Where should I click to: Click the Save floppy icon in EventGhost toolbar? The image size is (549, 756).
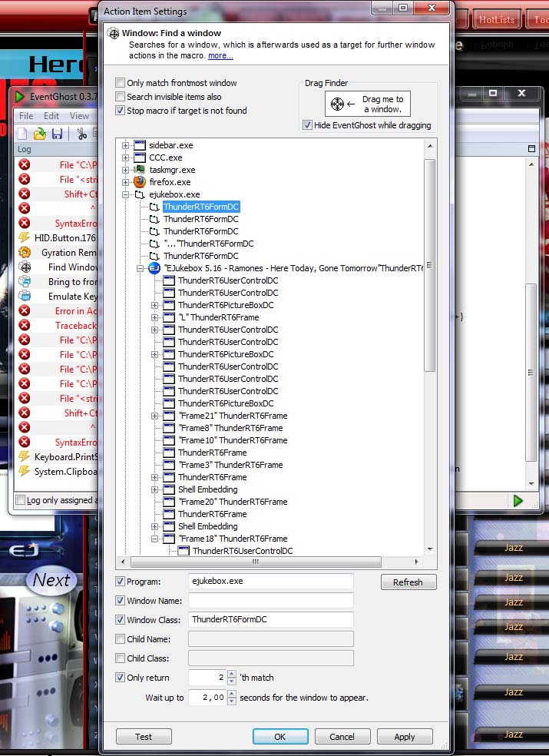(57, 134)
